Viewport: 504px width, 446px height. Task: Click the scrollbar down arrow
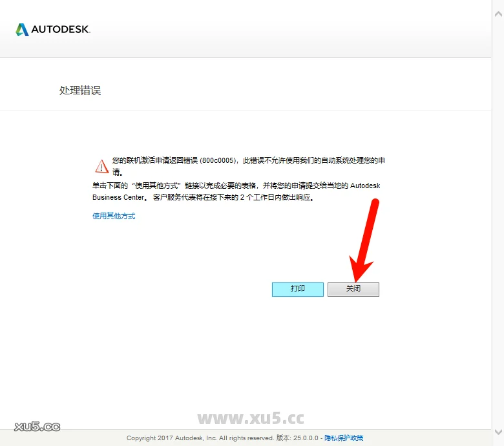[x=498, y=431]
